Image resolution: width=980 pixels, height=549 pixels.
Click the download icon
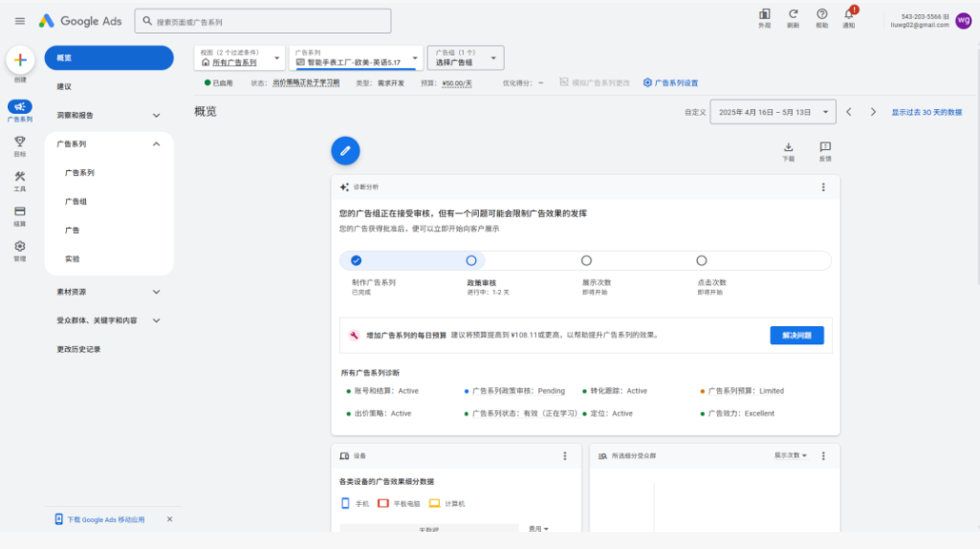(x=788, y=147)
